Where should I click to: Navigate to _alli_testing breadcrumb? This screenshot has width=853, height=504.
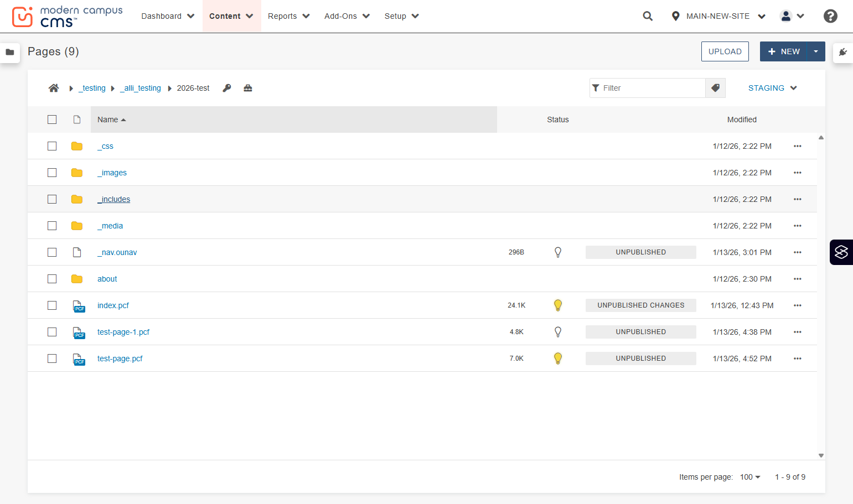click(141, 88)
